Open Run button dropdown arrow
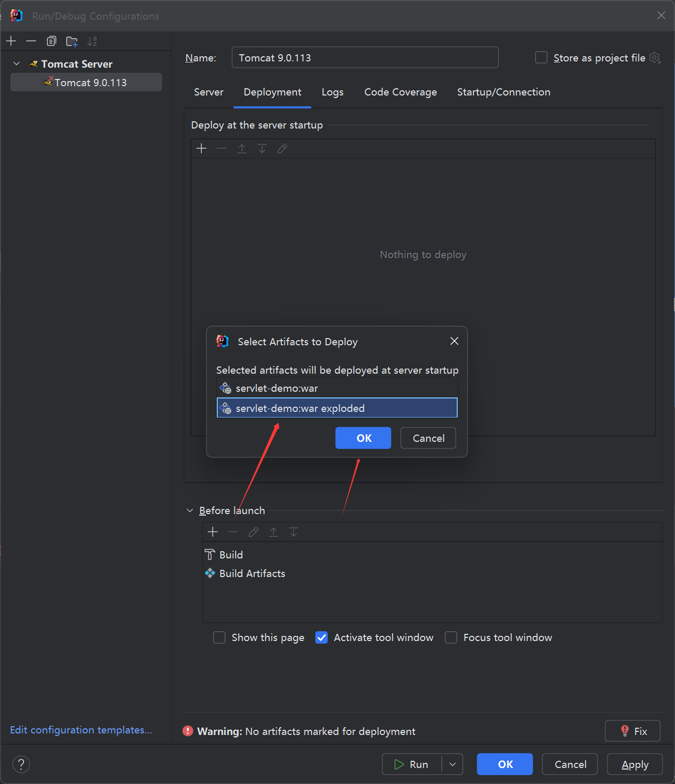675x784 pixels. (453, 764)
